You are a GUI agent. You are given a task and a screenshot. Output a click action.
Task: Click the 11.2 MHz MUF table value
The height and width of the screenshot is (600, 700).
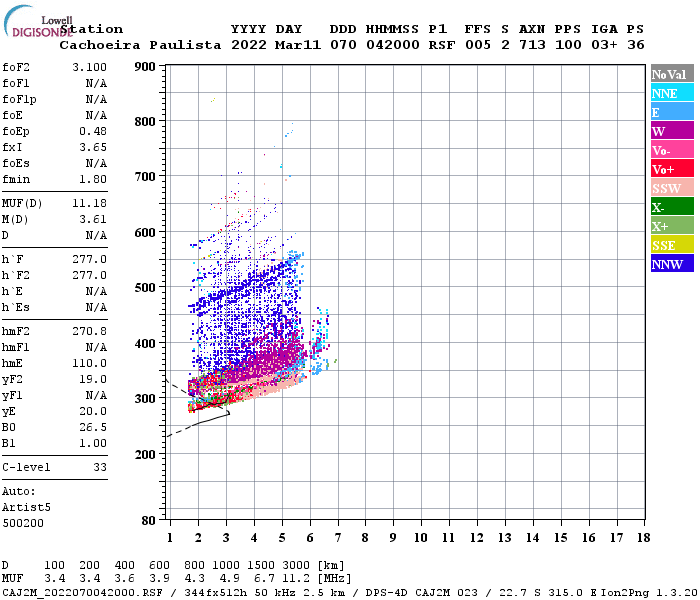click(296, 579)
